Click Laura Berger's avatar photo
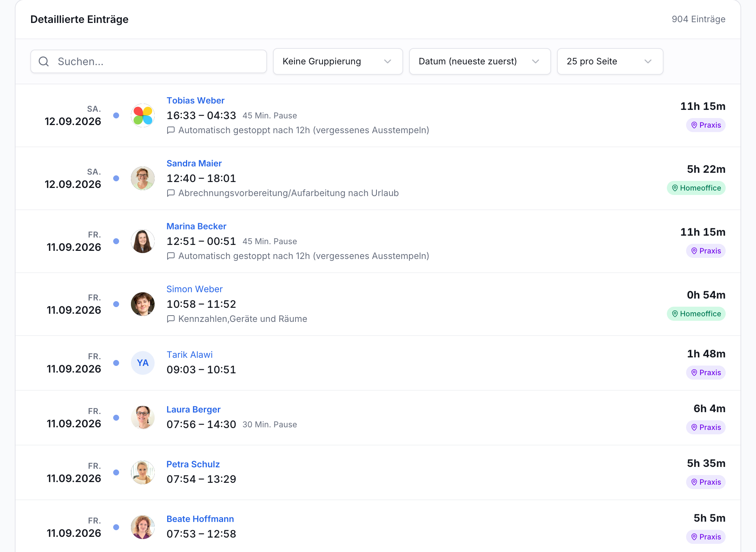This screenshot has height=552, width=756. tap(143, 418)
